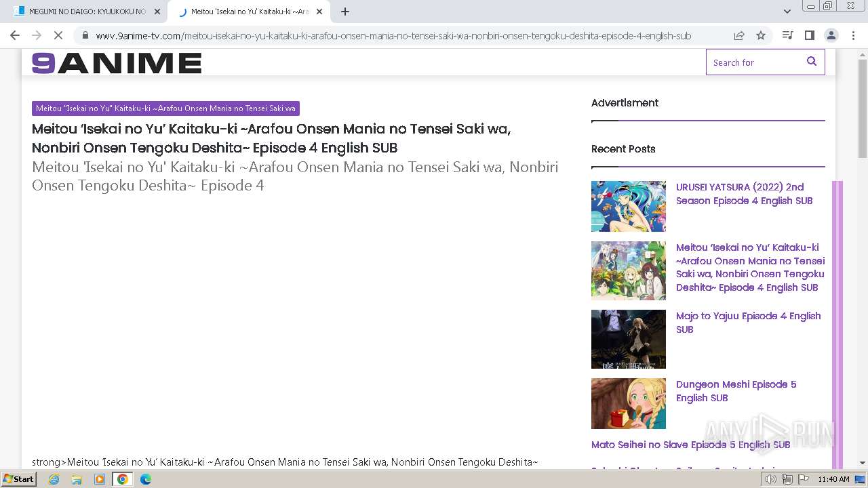Click the taskbar clock 11:40 AM
The image size is (868, 488).
(833, 479)
